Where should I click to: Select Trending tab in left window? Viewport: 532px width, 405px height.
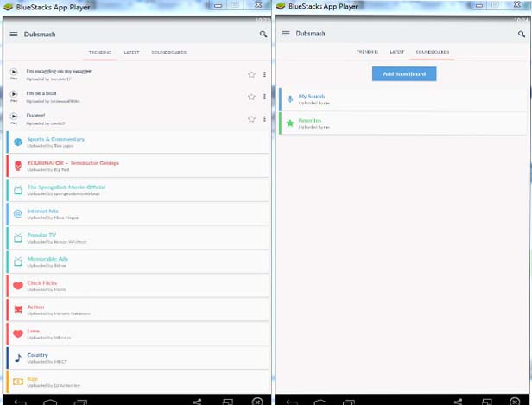[x=100, y=52]
